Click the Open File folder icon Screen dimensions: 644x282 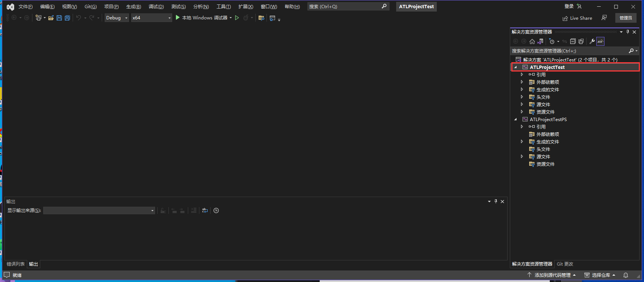[51, 18]
